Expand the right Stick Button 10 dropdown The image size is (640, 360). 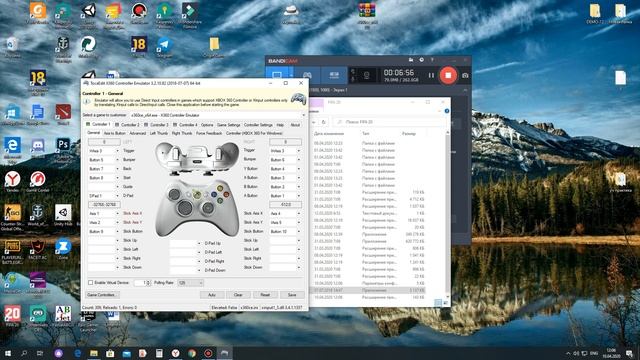click(299, 231)
